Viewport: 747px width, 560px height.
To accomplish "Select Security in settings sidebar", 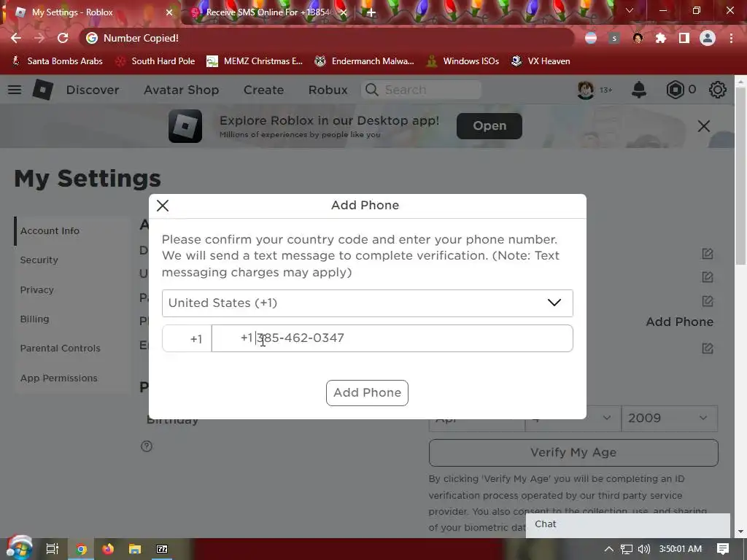I will [x=39, y=260].
